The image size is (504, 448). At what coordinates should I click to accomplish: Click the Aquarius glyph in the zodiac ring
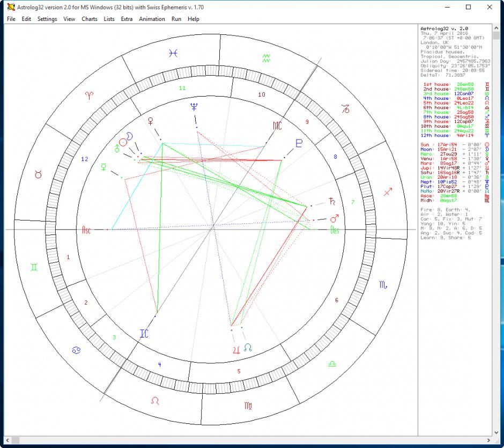point(266,58)
